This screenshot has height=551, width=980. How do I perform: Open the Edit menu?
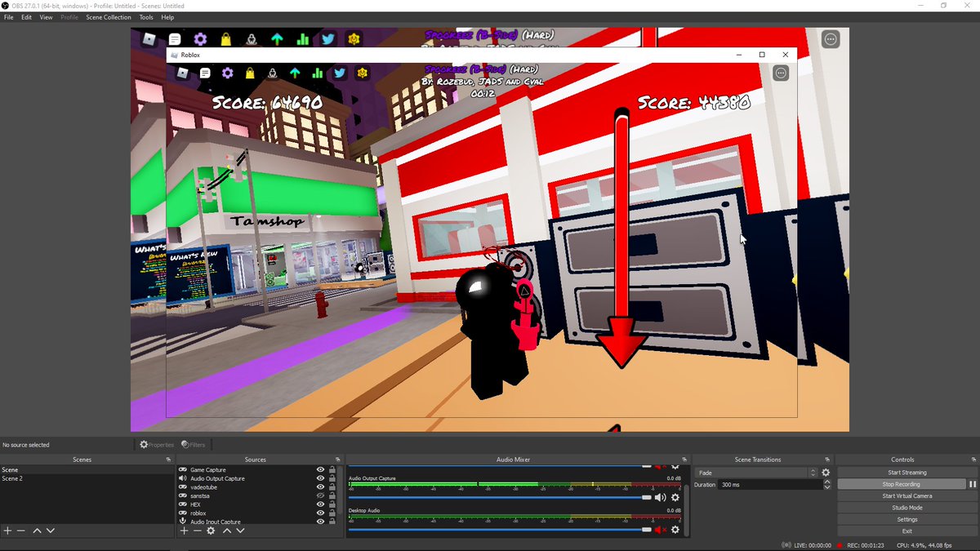pos(27,17)
